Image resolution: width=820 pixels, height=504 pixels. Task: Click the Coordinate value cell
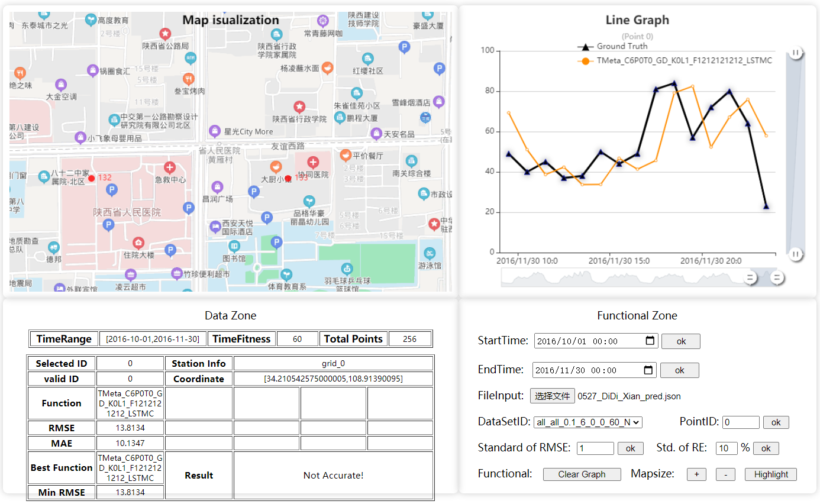333,379
